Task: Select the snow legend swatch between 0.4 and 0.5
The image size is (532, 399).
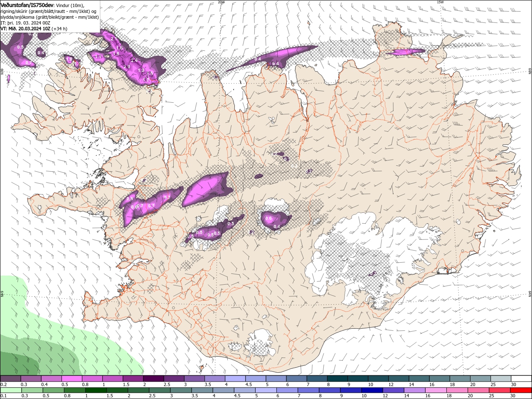Action: pos(51,379)
